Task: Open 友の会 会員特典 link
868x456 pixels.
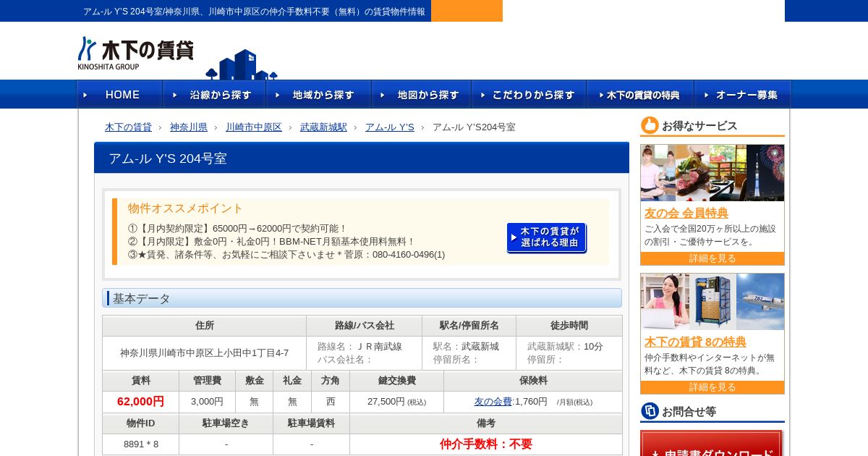Action: tap(686, 213)
